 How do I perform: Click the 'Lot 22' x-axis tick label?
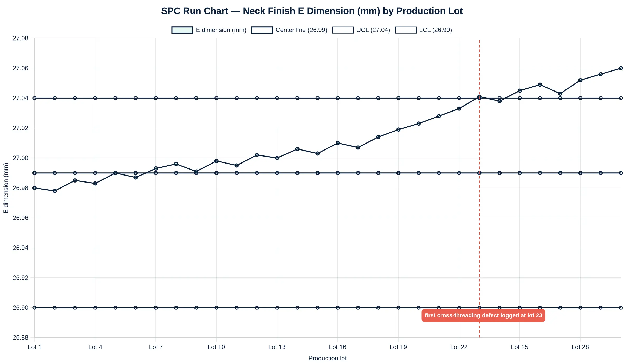(x=459, y=347)
